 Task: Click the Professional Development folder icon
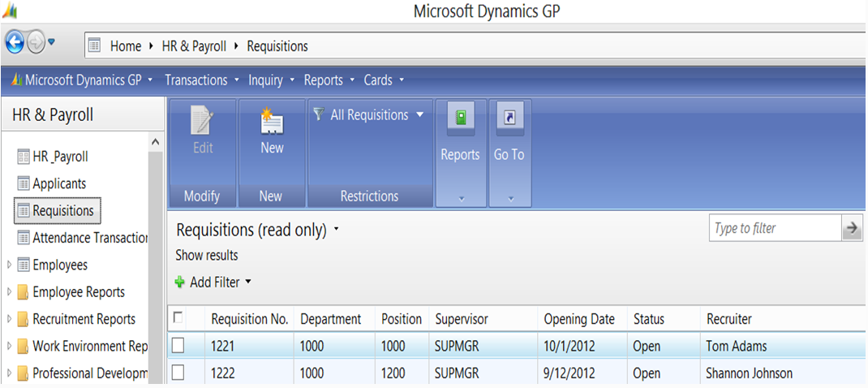point(23,373)
